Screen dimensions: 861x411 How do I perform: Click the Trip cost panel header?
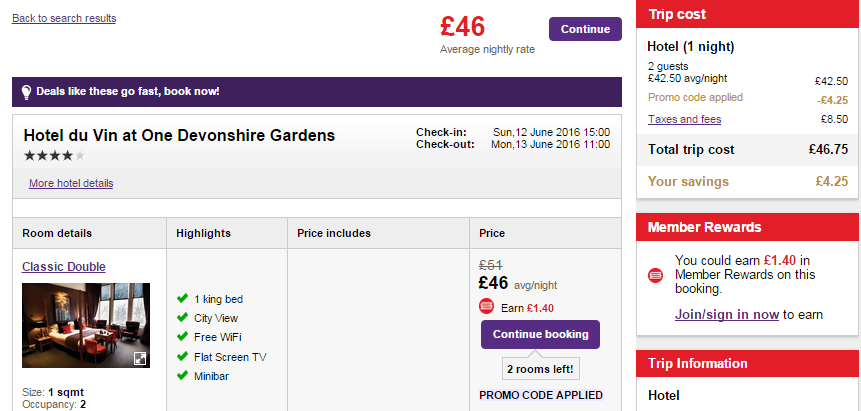[x=748, y=14]
